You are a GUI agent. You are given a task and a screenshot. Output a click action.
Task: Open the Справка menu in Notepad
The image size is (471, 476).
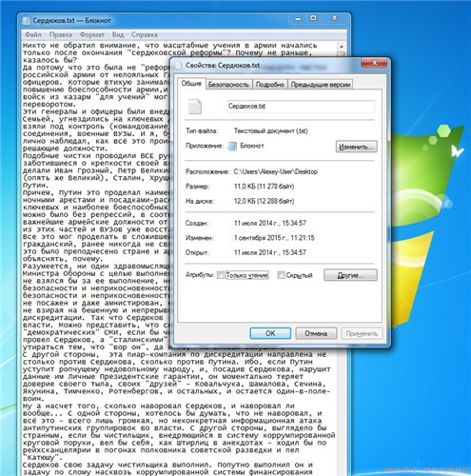tap(145, 34)
